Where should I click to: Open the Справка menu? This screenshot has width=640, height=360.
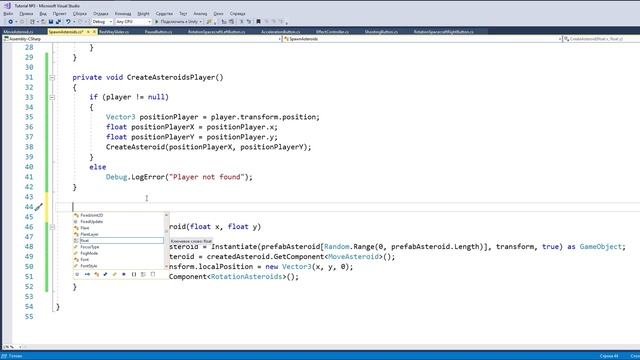click(237, 13)
